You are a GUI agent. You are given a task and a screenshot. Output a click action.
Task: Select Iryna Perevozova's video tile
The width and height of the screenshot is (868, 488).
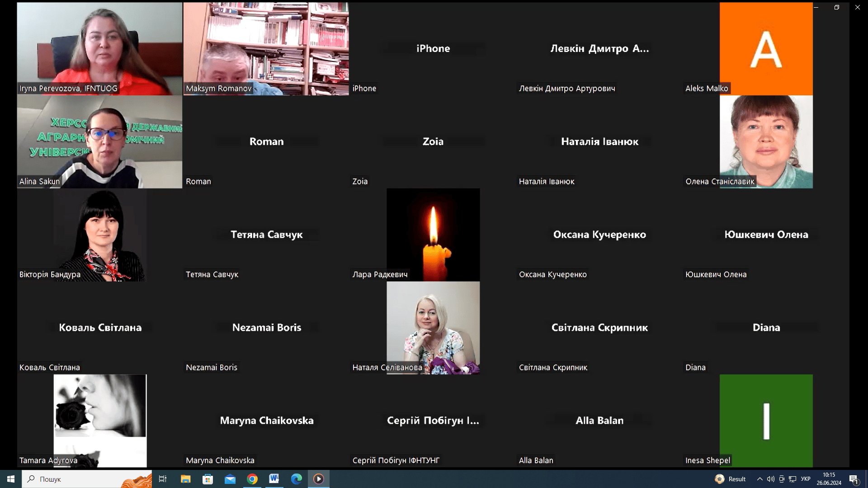[x=99, y=48]
